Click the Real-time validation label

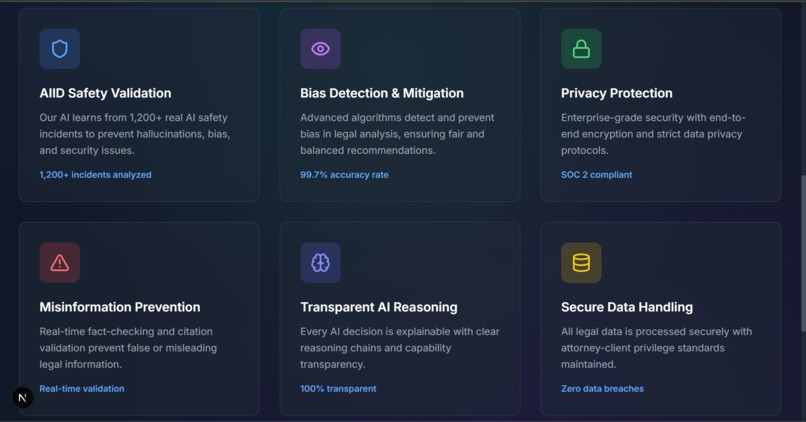(x=82, y=389)
